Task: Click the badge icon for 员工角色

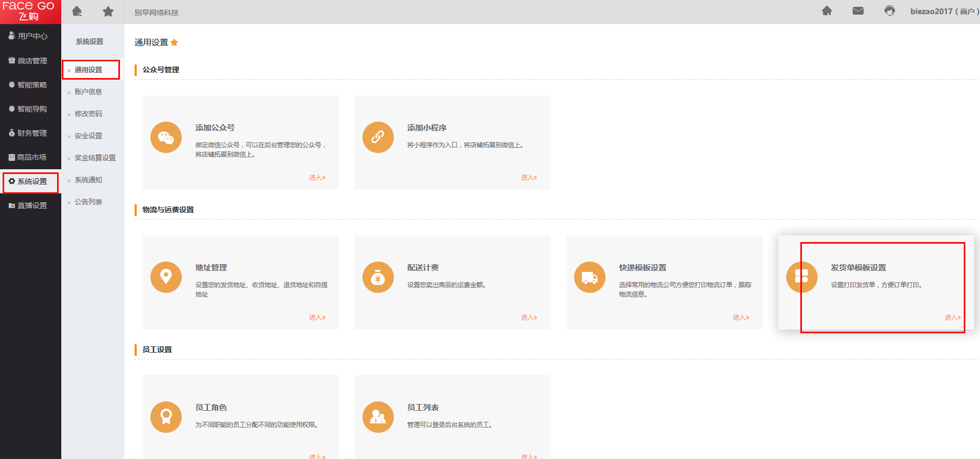Action: pyautogui.click(x=166, y=417)
